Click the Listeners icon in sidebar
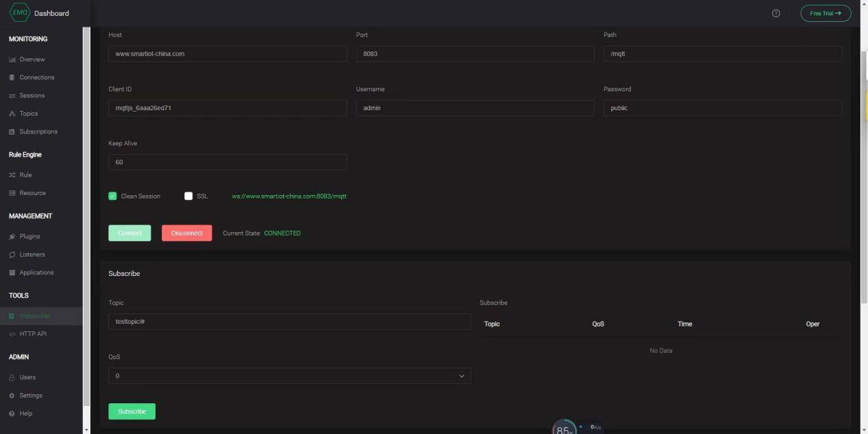 12,255
